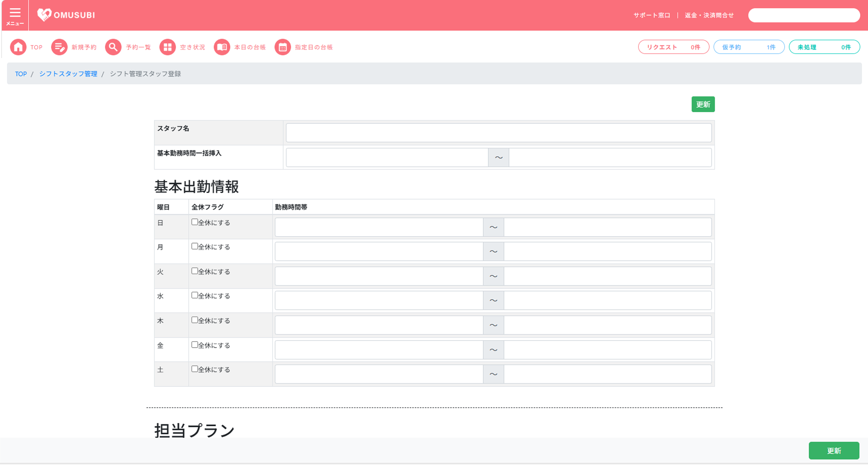Open the 仮予約 1件 badge

tap(749, 47)
